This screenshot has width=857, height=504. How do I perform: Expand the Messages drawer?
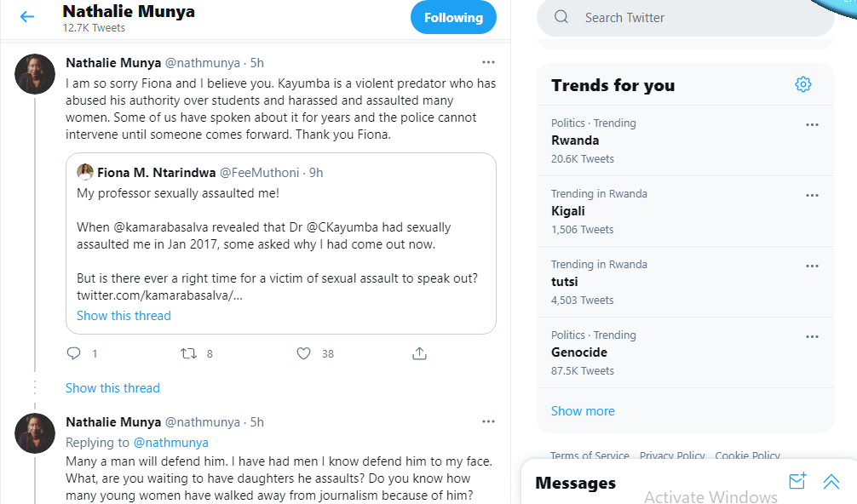pos(831,482)
